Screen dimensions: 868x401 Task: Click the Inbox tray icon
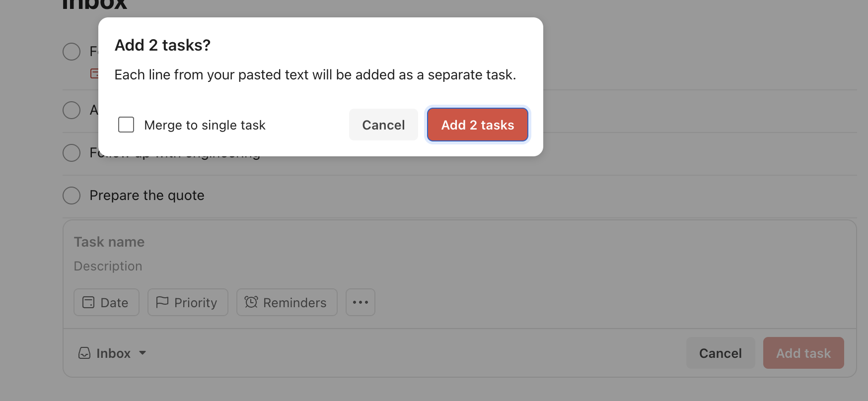pyautogui.click(x=84, y=353)
